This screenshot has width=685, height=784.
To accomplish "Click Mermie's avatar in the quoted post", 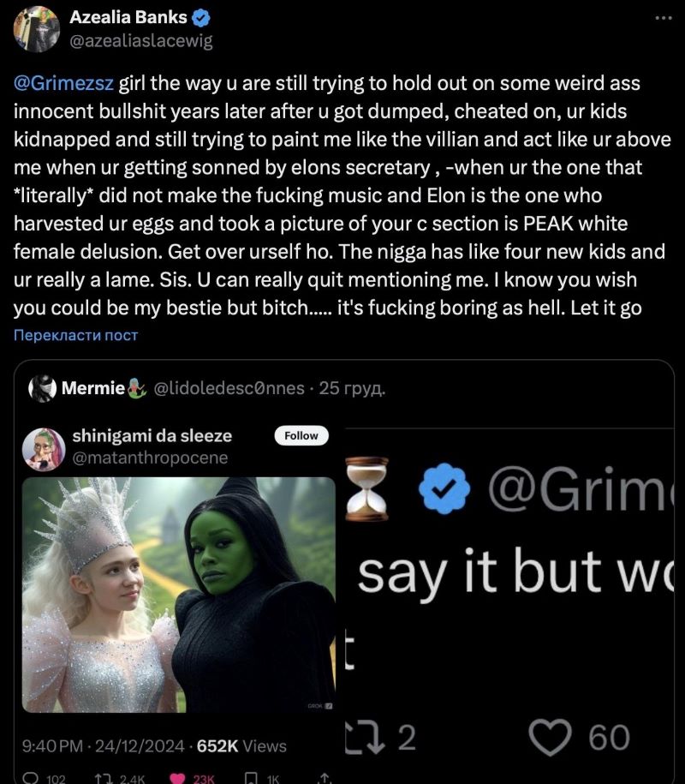I will (x=43, y=389).
